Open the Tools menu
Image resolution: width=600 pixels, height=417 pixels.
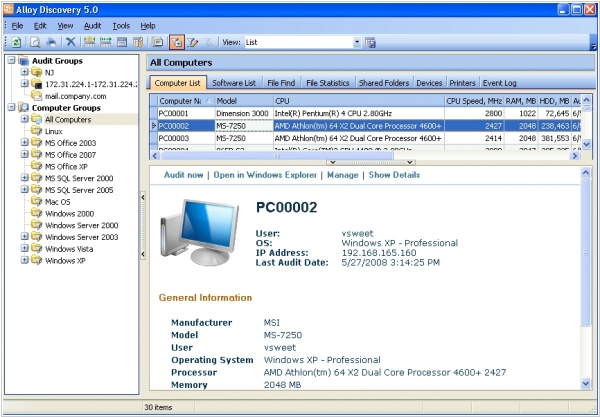tap(121, 26)
